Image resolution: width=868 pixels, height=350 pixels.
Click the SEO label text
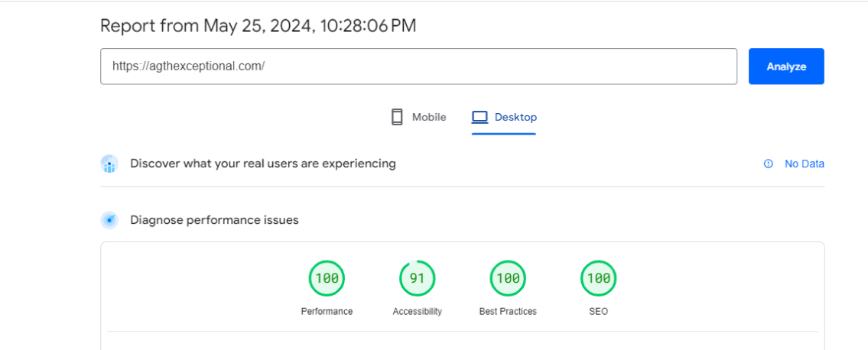[598, 312]
